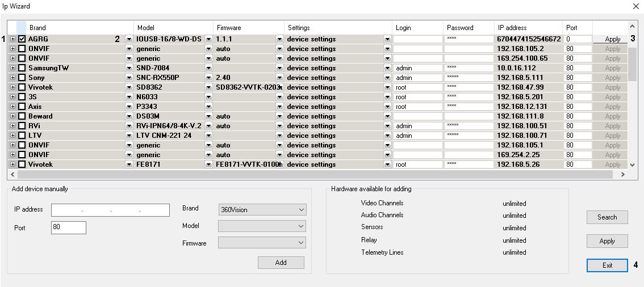
Task: Click Apply button in the AGRG row
Action: coord(612,39)
